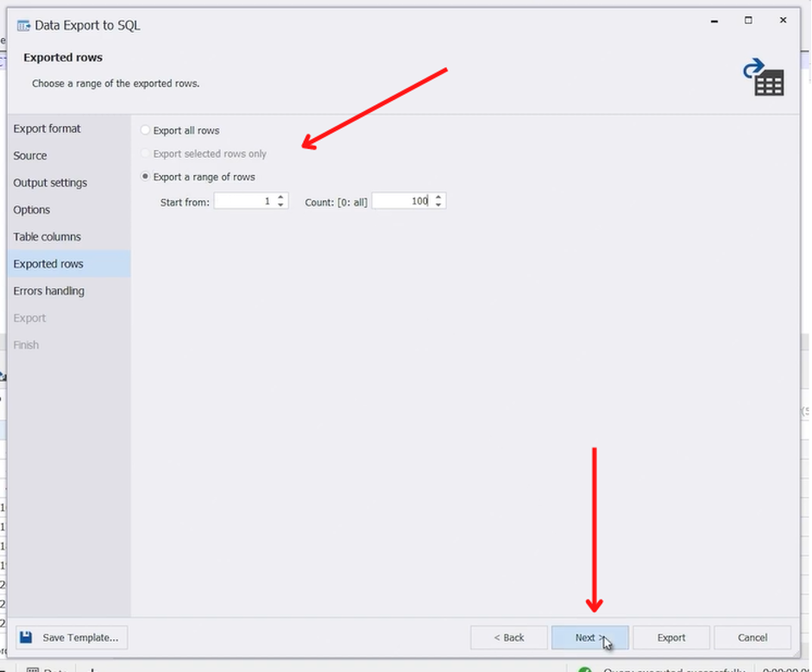Select Export a range of rows option
The width and height of the screenshot is (812, 672).
[146, 177]
